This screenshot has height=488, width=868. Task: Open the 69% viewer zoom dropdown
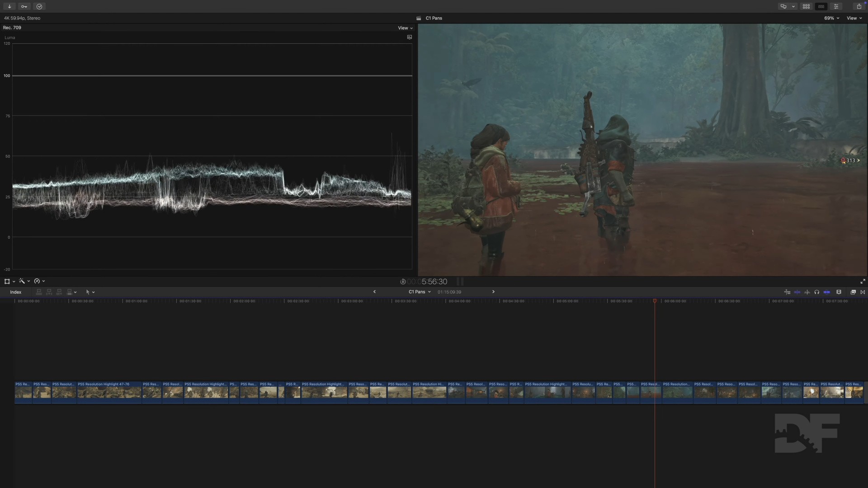[x=831, y=18]
